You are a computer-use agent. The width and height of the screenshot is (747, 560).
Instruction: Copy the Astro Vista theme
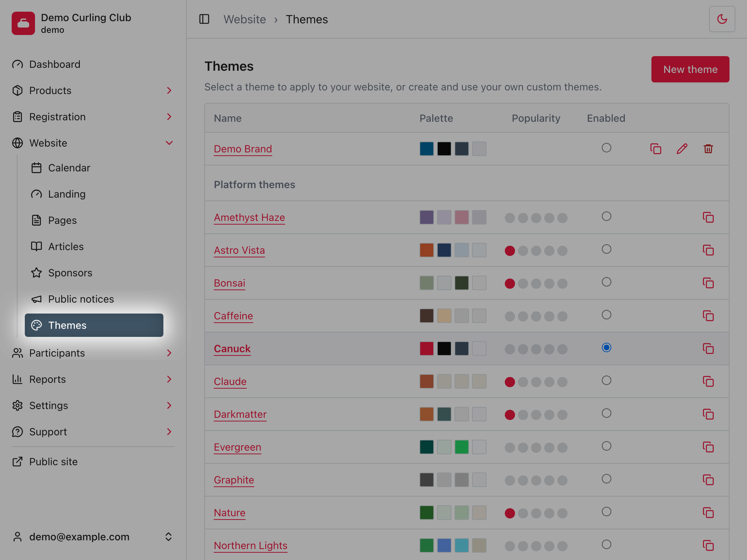tap(708, 250)
